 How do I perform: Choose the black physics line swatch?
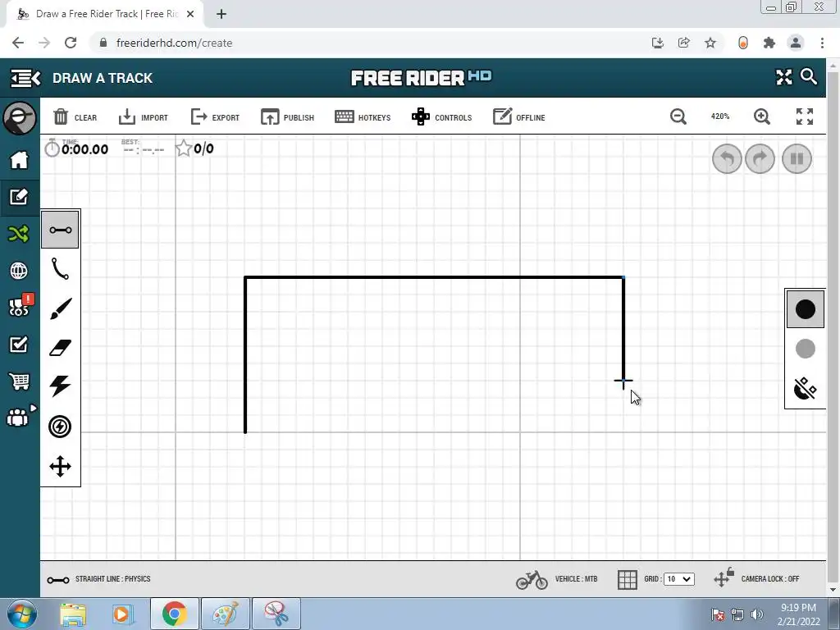(x=806, y=309)
